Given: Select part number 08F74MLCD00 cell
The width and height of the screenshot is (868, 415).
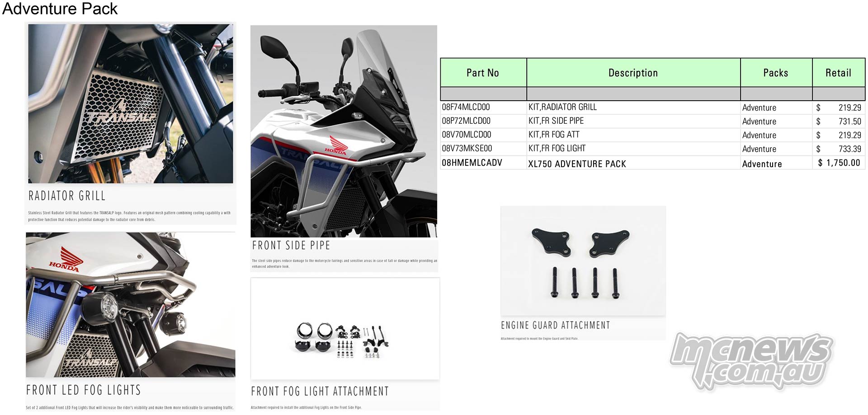Looking at the screenshot, I should tap(483, 107).
